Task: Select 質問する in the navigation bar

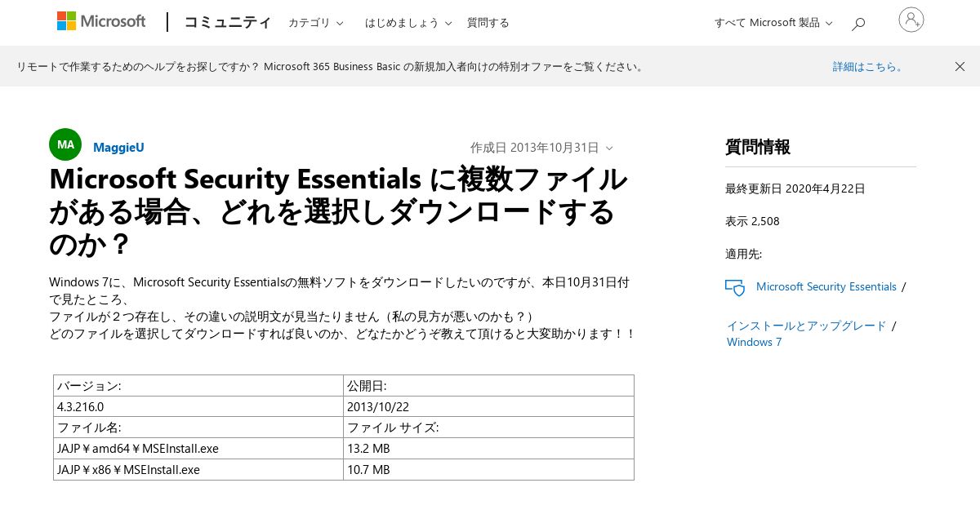Action: [x=488, y=23]
